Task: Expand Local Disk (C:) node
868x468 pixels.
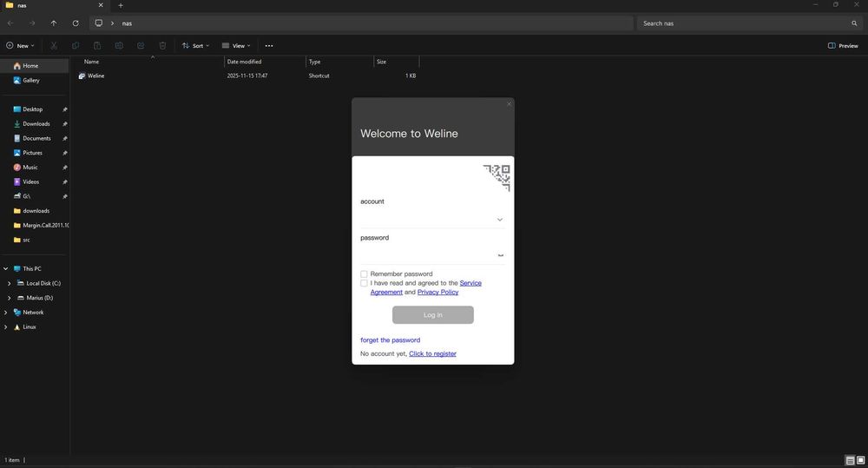Action: coord(9,283)
